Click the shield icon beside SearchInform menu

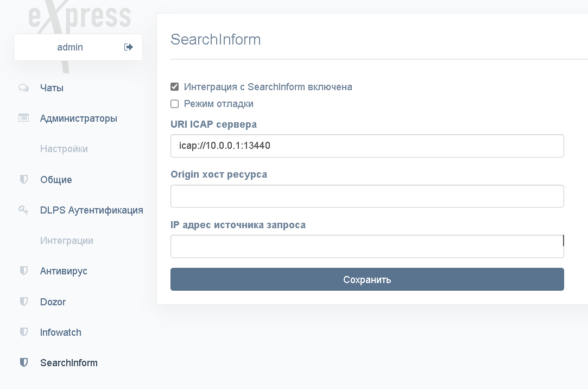(24, 362)
